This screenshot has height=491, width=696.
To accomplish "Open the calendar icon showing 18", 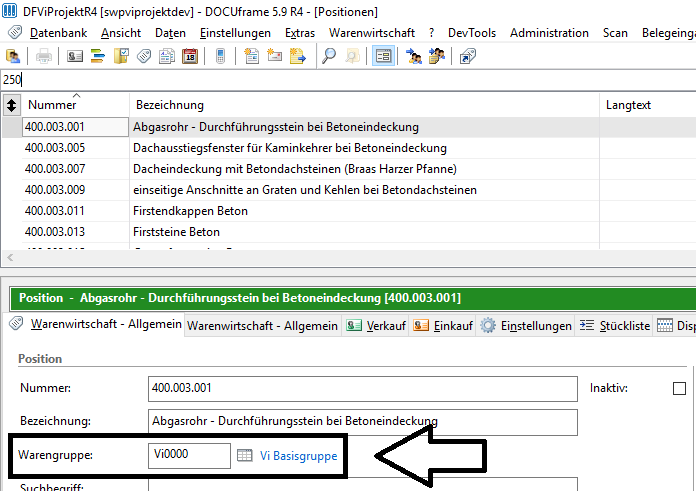I will coord(190,56).
